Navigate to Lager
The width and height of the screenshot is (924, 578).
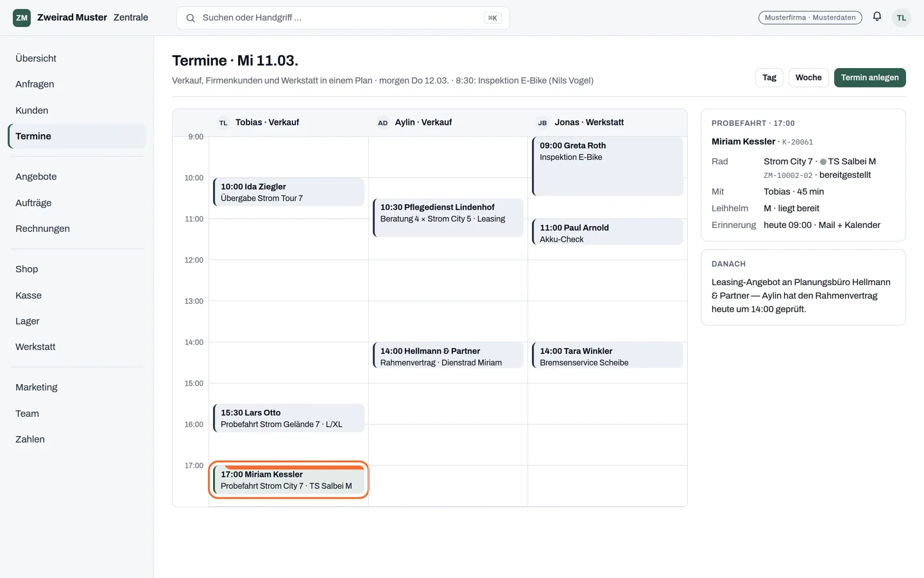[x=77, y=321]
